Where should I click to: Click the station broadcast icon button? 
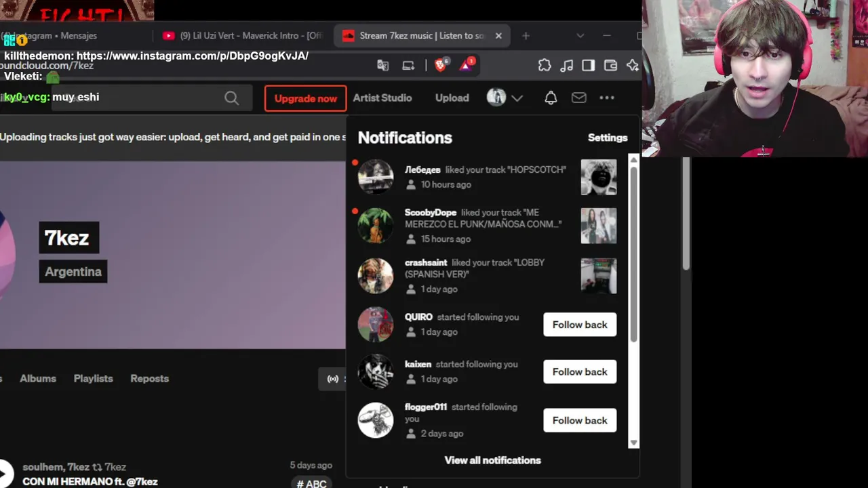(333, 379)
